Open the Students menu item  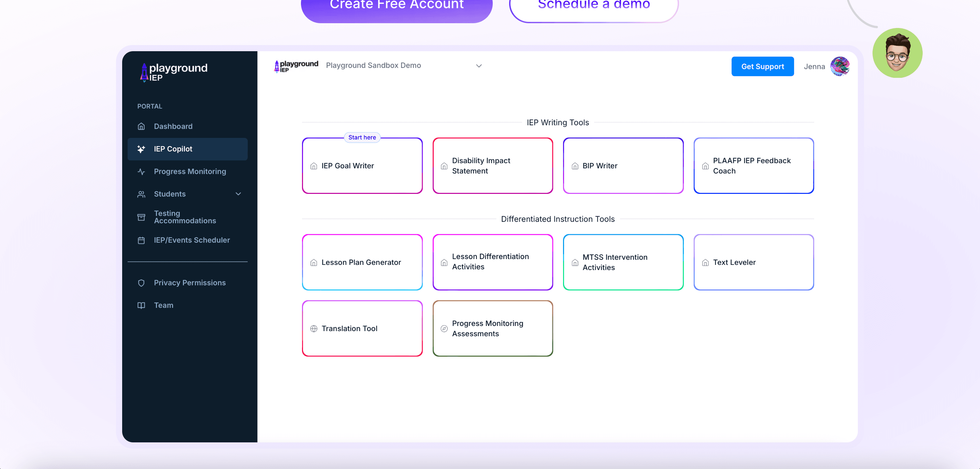170,194
